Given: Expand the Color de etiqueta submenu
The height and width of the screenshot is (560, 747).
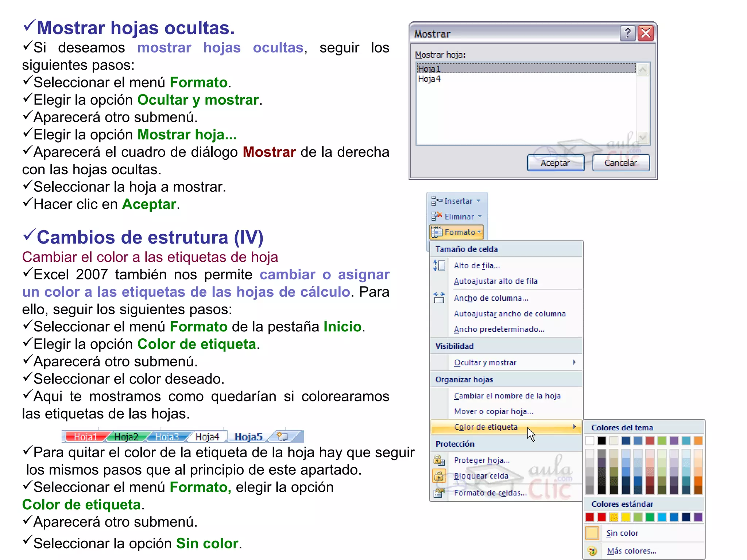Looking at the screenshot, I should [506, 427].
